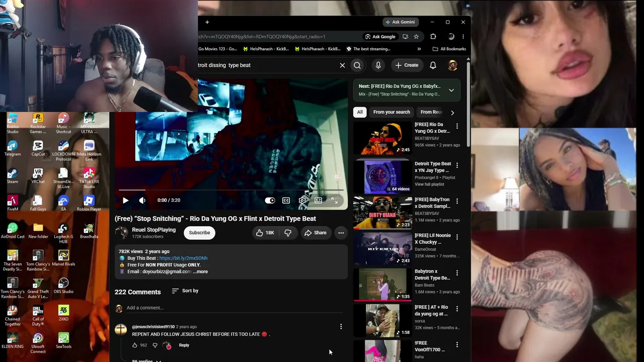Open the YouTube Create menu
This screenshot has width=644, height=362.
(x=407, y=65)
